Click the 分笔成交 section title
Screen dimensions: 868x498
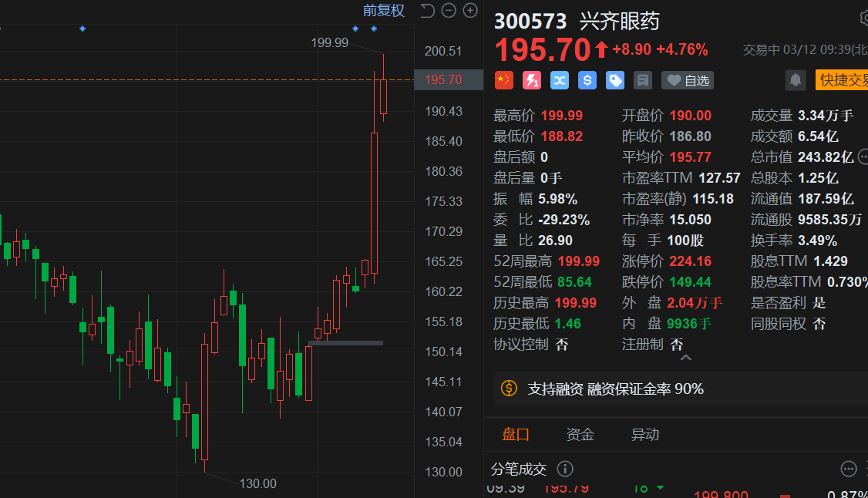(519, 469)
